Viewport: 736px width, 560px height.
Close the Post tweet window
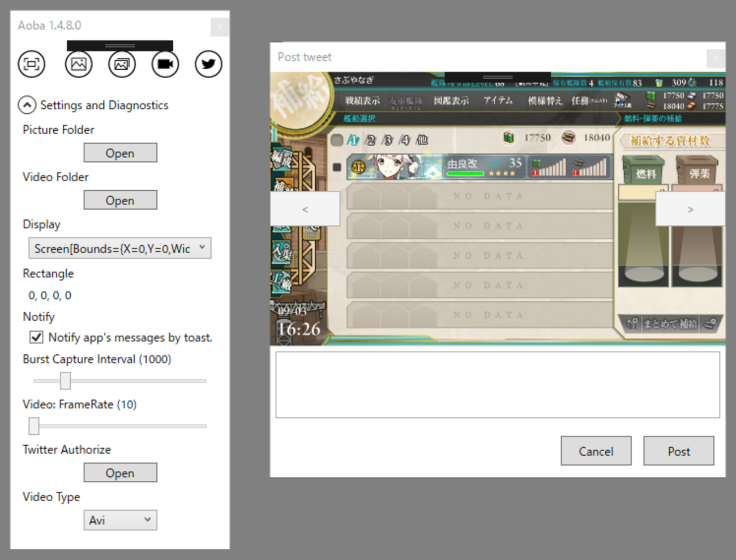click(716, 58)
